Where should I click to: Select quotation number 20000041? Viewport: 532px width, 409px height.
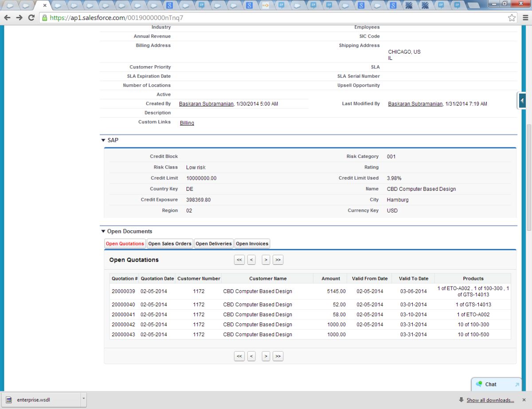(123, 315)
